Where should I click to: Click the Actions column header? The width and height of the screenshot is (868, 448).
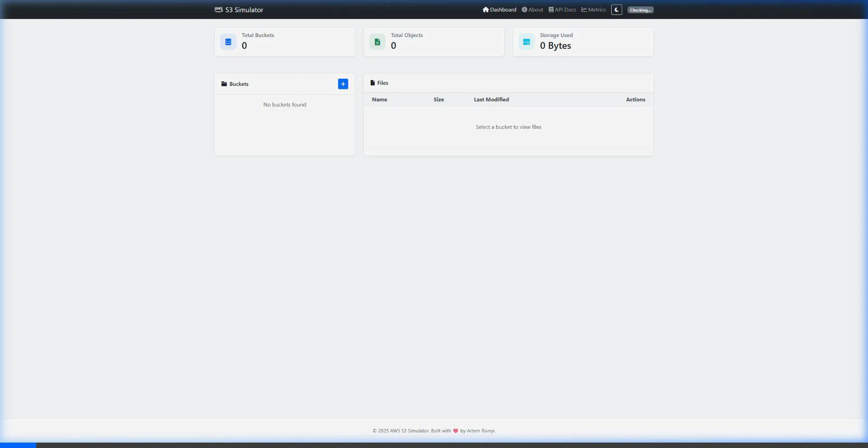[636, 99]
